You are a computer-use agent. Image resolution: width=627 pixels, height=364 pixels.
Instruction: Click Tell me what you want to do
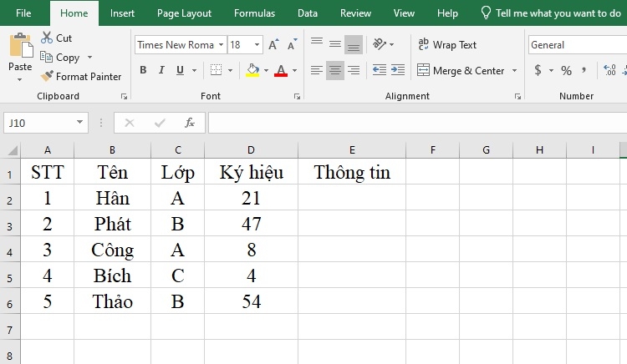tap(551, 13)
